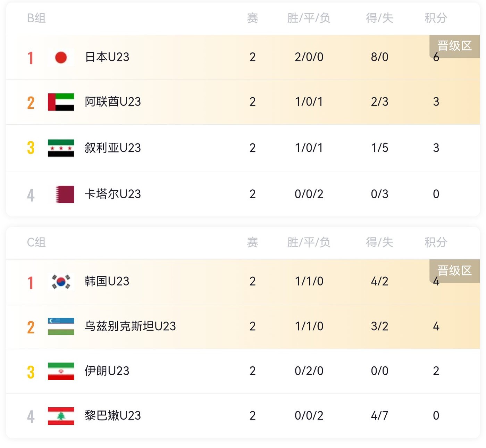
Task: Click 胜/平/负 column header in C组
Action: tap(309, 242)
